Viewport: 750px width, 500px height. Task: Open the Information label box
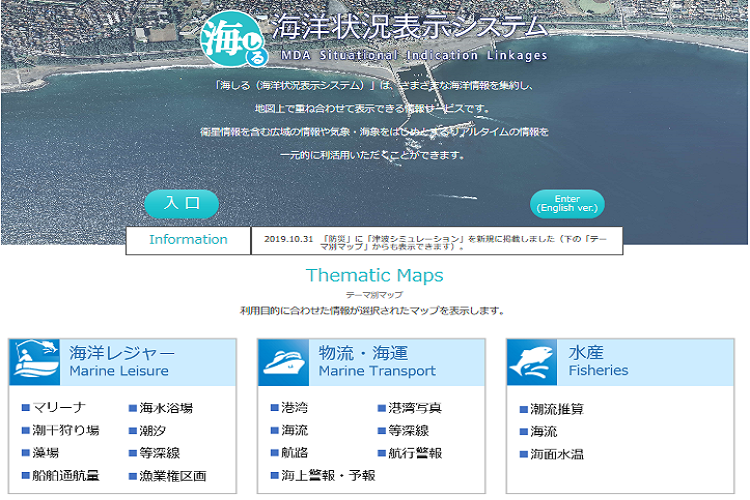point(188,240)
